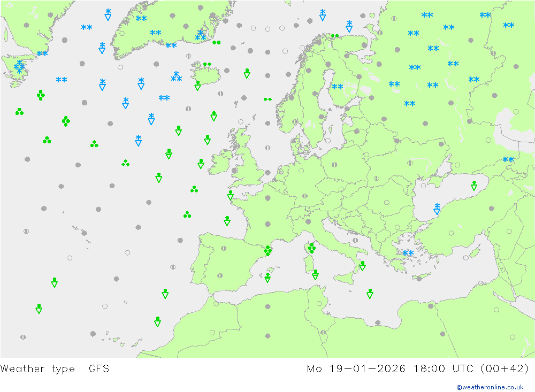Click the snow symbol near the Caucasus

(508, 159)
